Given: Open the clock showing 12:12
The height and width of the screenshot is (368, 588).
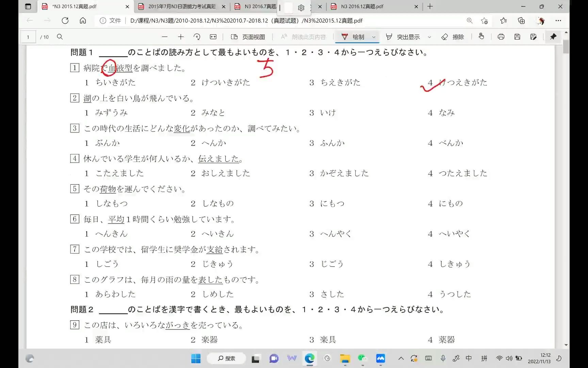Looking at the screenshot, I should click(x=539, y=358).
